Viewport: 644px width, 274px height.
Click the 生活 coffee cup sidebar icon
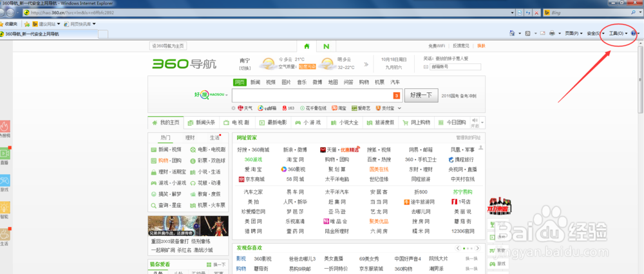[x=5, y=235]
